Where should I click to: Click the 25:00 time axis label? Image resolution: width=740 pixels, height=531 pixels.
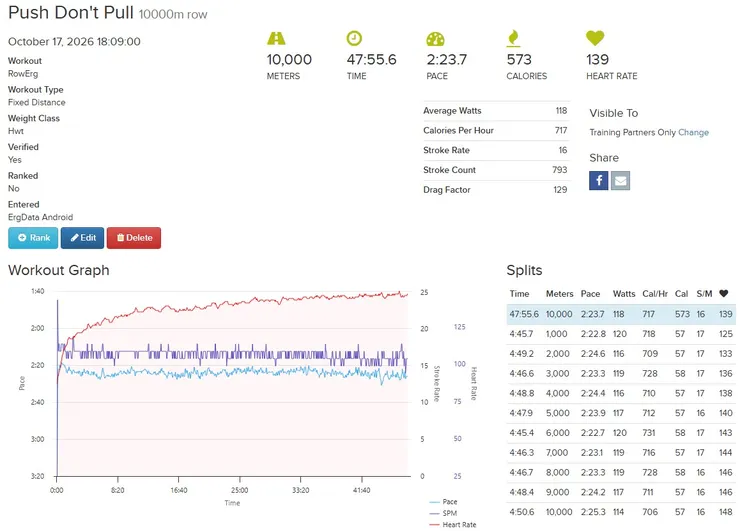tap(240, 490)
